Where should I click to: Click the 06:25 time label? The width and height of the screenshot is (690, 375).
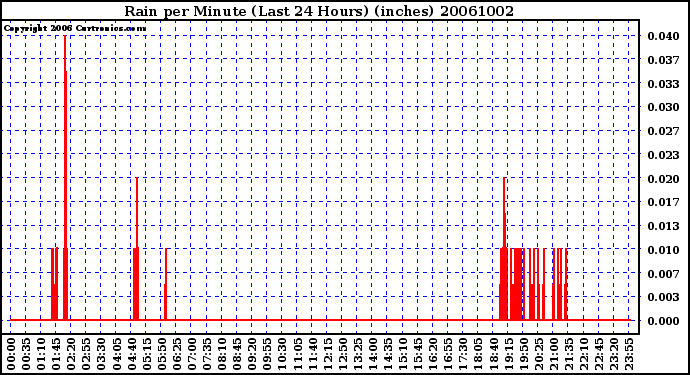point(176,354)
